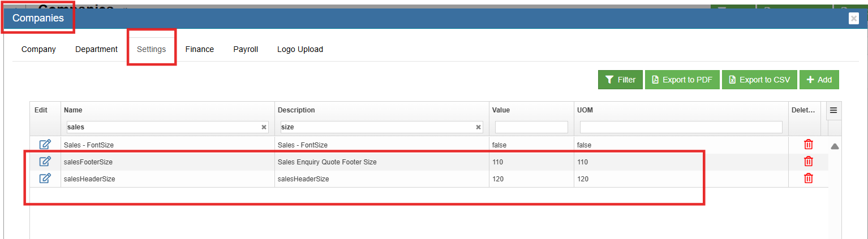Image resolution: width=868 pixels, height=239 pixels.
Task: Clear the Name filter text
Action: click(x=264, y=127)
